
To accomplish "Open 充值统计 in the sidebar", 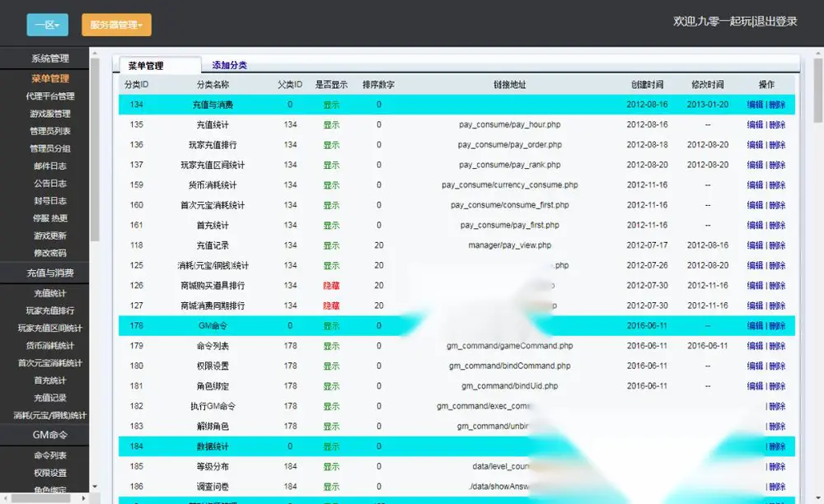I will click(x=50, y=293).
